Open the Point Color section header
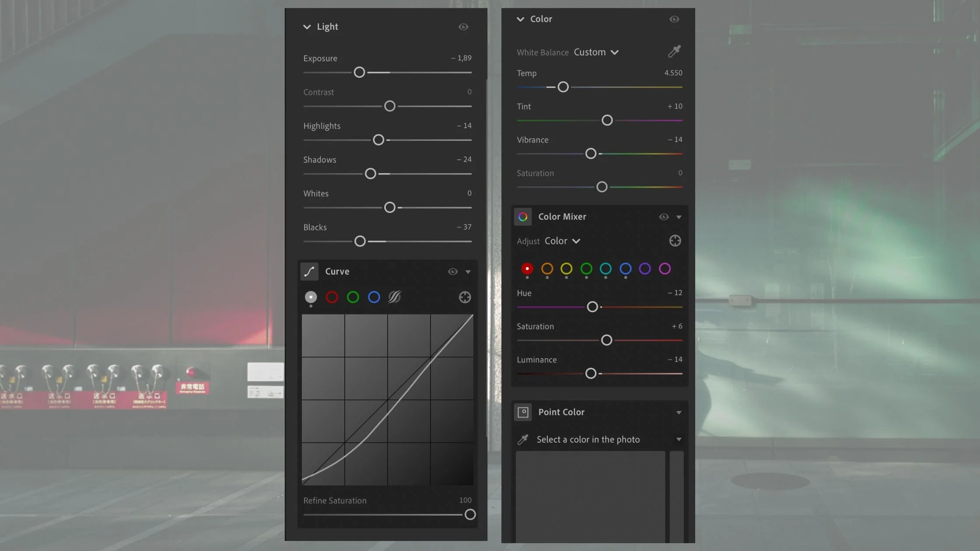The height and width of the screenshot is (551, 980). coord(561,412)
